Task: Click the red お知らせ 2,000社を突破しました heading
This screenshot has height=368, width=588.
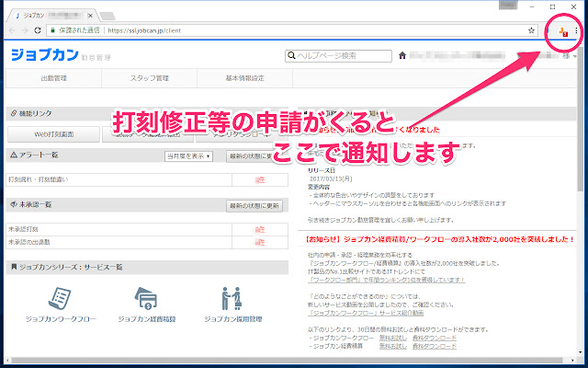Action: click(x=439, y=239)
